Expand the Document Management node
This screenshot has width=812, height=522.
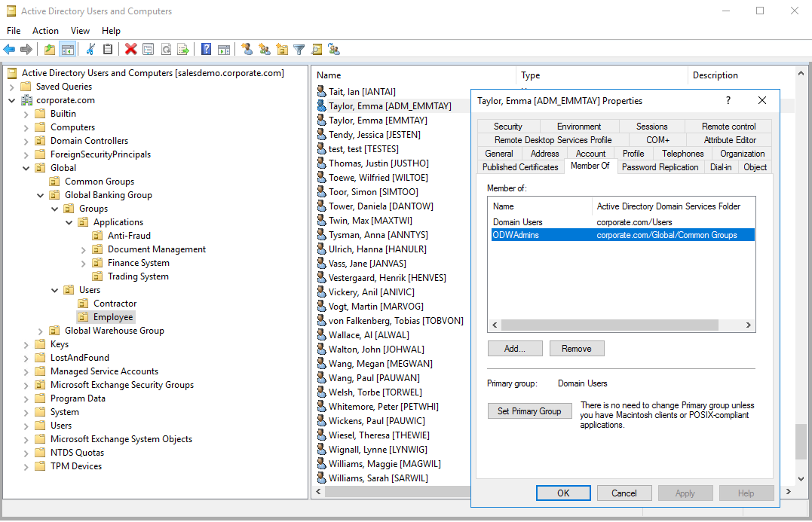84,249
